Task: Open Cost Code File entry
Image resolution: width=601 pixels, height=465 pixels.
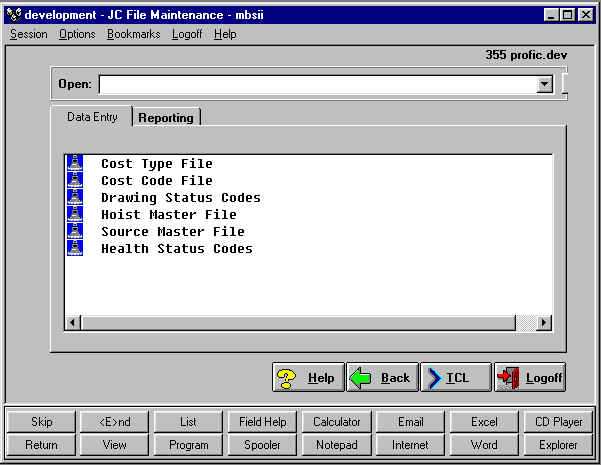Action: 157,181
